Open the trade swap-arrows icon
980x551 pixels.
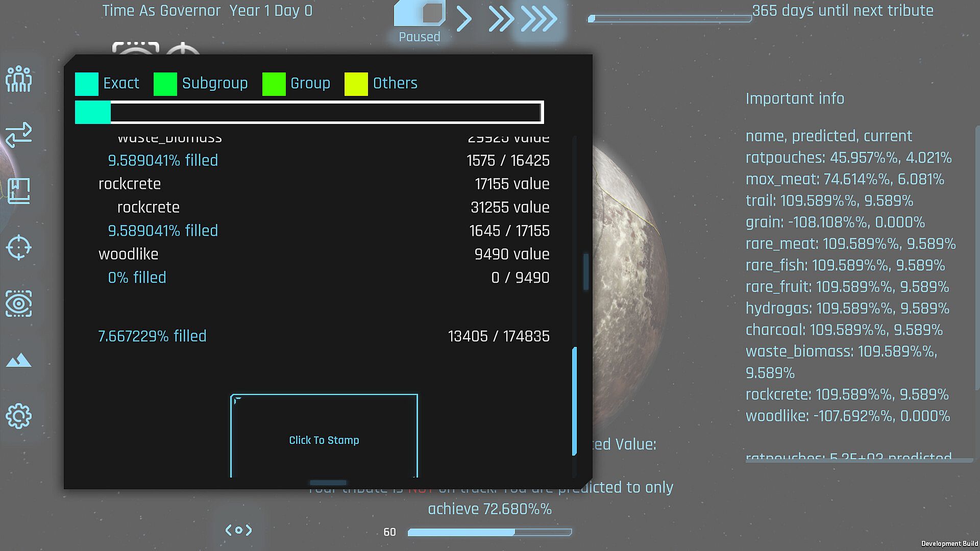point(19,135)
